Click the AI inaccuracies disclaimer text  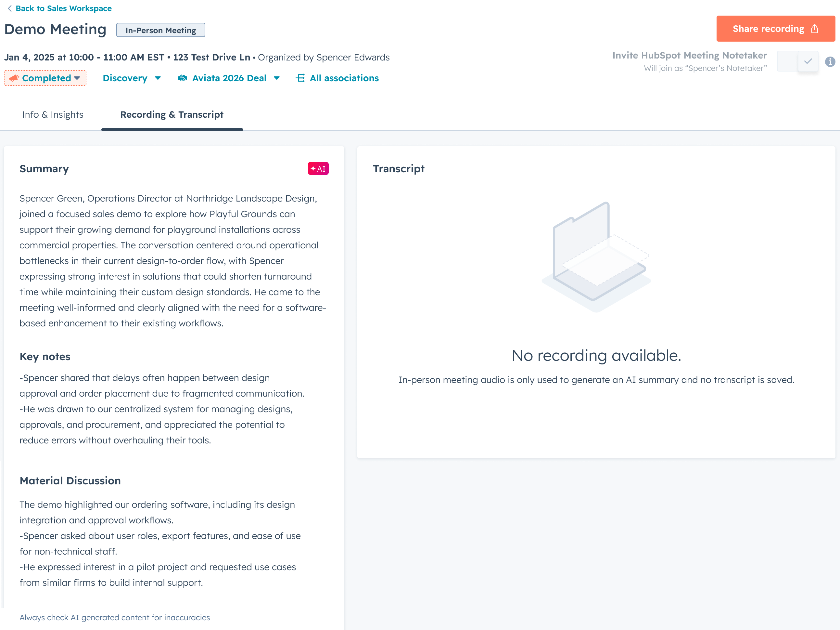tap(115, 617)
